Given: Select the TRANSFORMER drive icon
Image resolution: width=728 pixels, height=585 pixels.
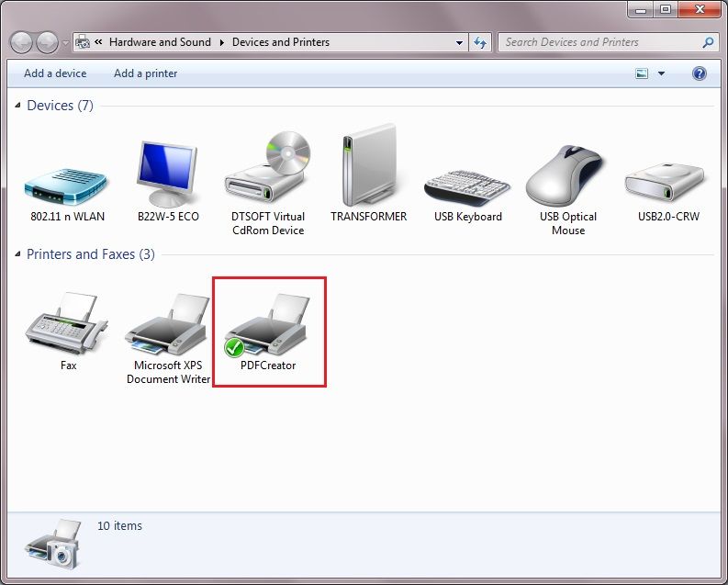Looking at the screenshot, I should click(x=368, y=172).
